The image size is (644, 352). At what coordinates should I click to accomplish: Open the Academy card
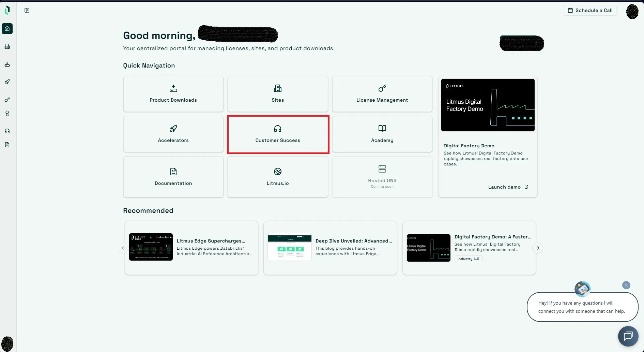382,134
